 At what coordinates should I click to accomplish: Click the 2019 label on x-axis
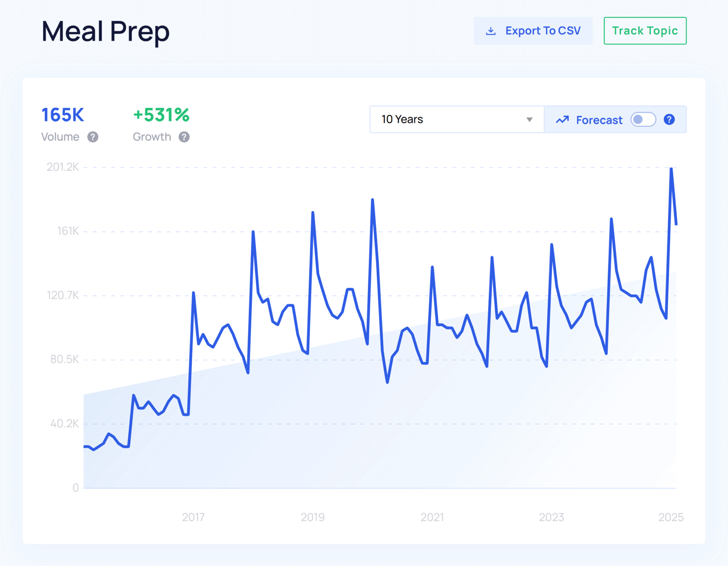(312, 517)
